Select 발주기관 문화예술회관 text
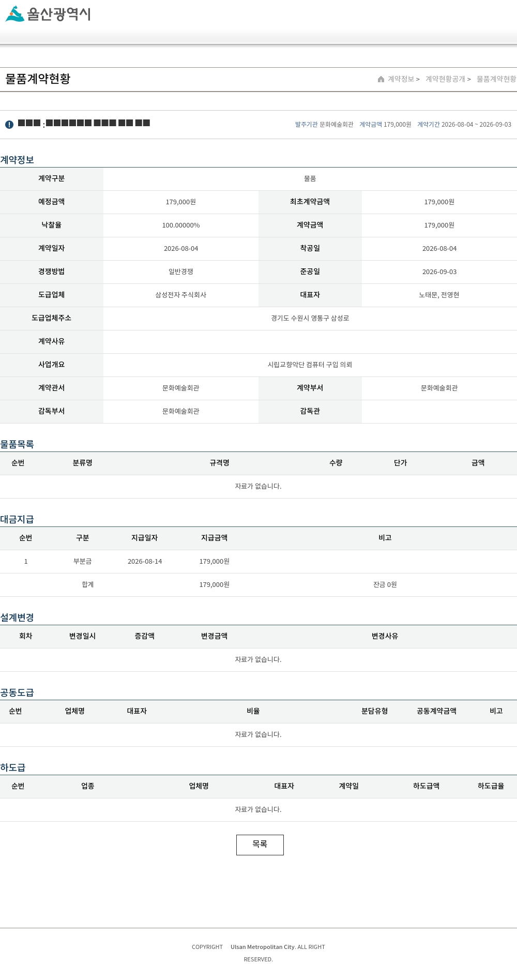The height and width of the screenshot is (980, 517). coord(324,125)
